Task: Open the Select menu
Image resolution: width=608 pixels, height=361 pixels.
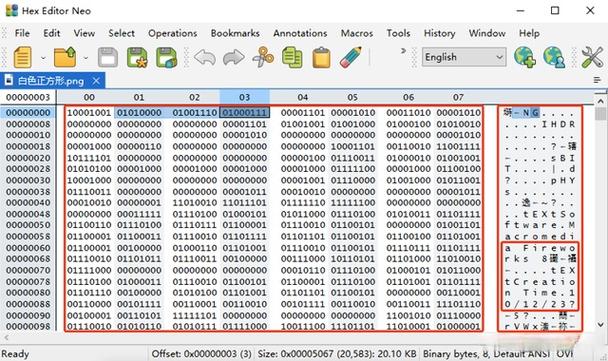Action: (121, 33)
